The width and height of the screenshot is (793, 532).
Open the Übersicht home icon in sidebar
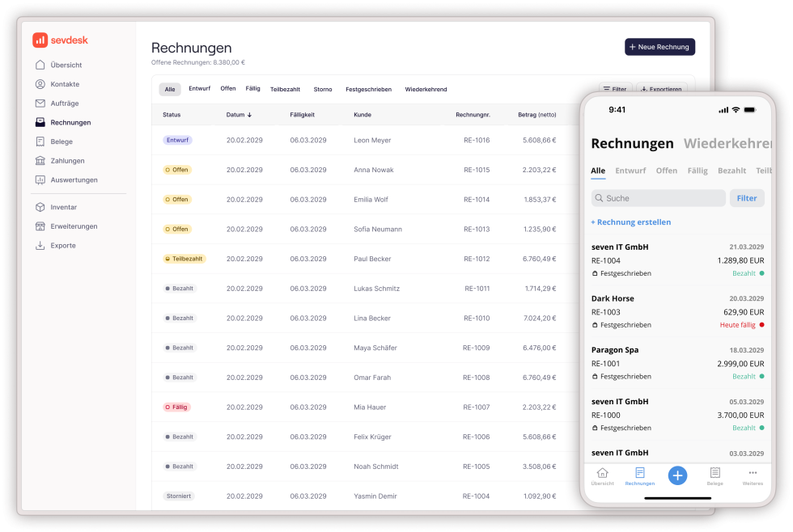[40, 65]
